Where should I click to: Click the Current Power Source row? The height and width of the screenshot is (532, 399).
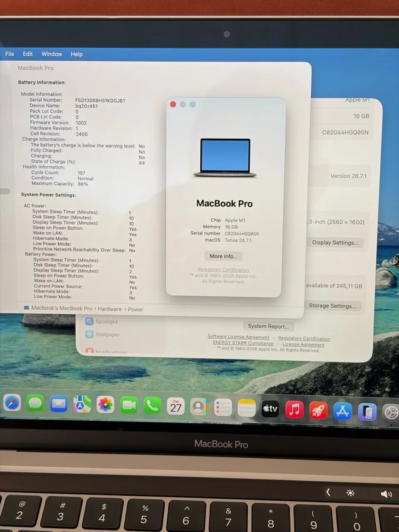[85, 286]
